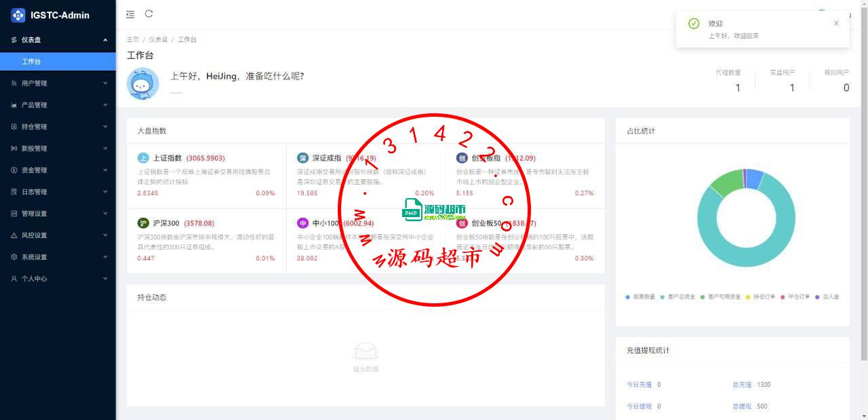The image size is (868, 420).
Task: Expand the 产品管理 chevron
Action: coord(105,105)
